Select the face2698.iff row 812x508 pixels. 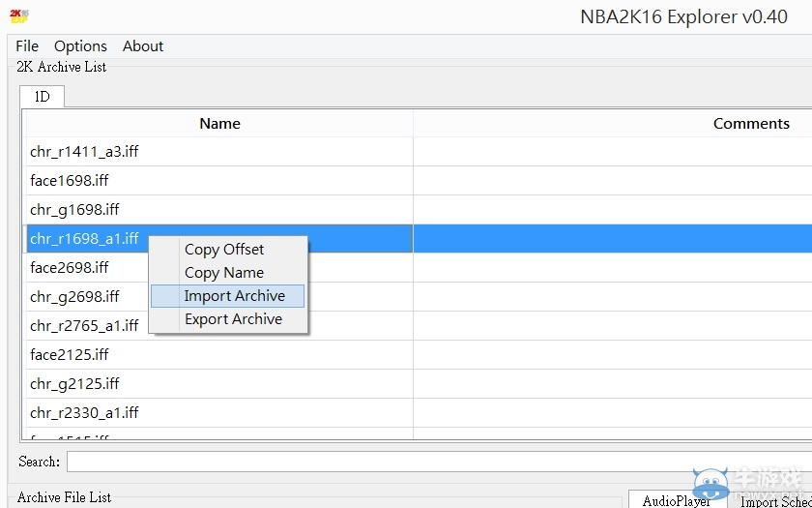coord(420,267)
